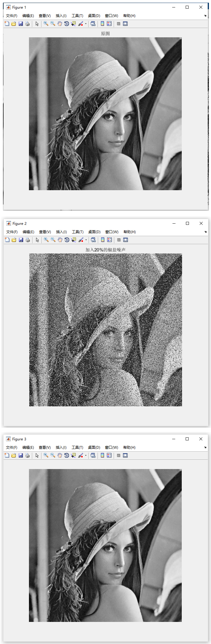Toggle Legend icon in Figure 2 toolbar

(x=110, y=240)
